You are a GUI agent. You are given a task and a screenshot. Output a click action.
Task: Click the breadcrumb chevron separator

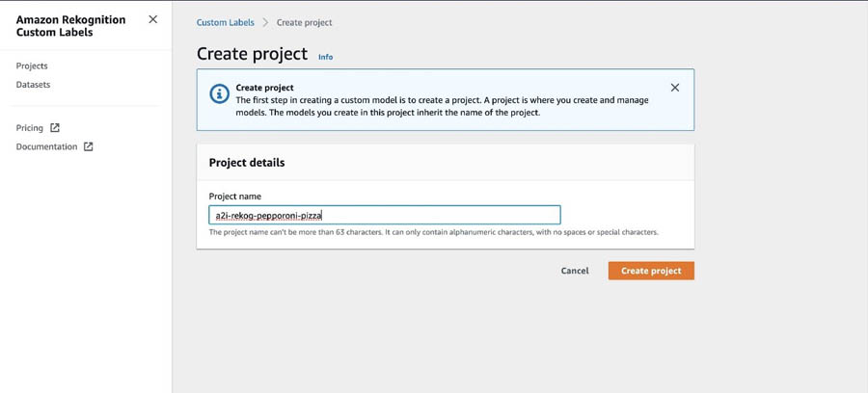click(265, 23)
